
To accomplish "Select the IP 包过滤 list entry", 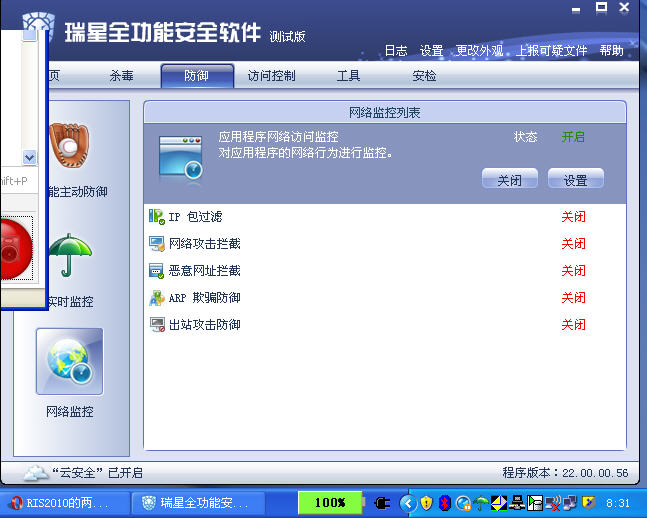I will coord(385,217).
